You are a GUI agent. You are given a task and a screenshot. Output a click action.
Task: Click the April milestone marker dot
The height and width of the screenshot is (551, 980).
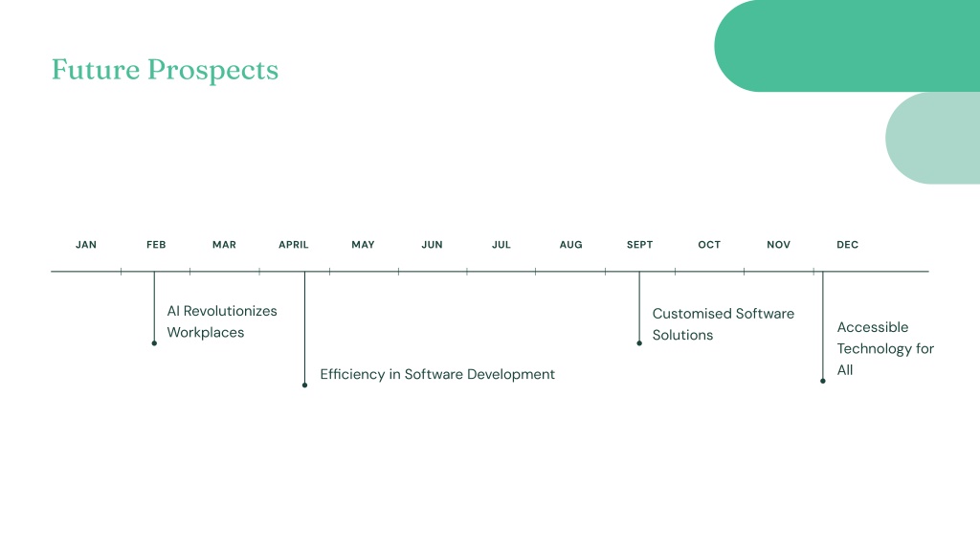pyautogui.click(x=305, y=385)
